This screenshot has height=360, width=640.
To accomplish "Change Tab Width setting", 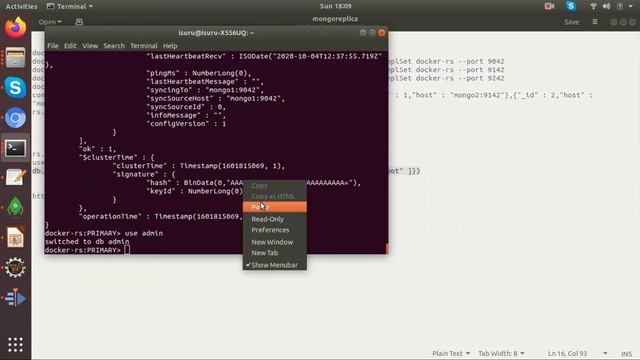I will coord(501,353).
